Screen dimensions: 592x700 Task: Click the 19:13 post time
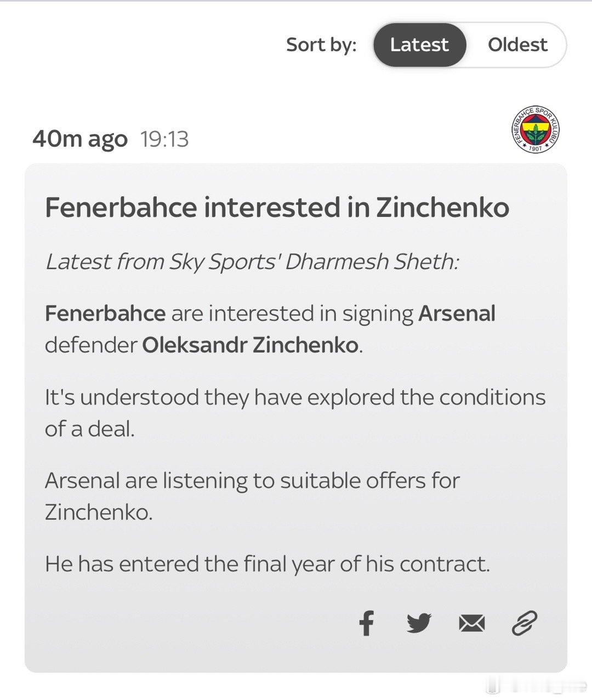click(164, 139)
